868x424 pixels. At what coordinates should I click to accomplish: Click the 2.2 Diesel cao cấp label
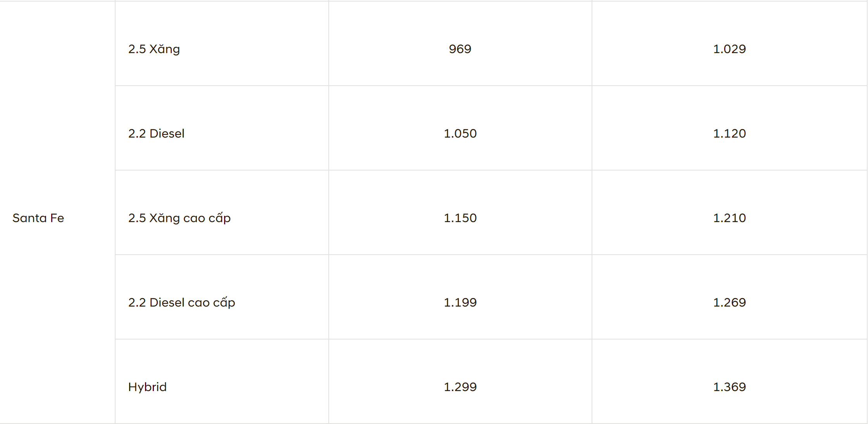[x=181, y=303]
